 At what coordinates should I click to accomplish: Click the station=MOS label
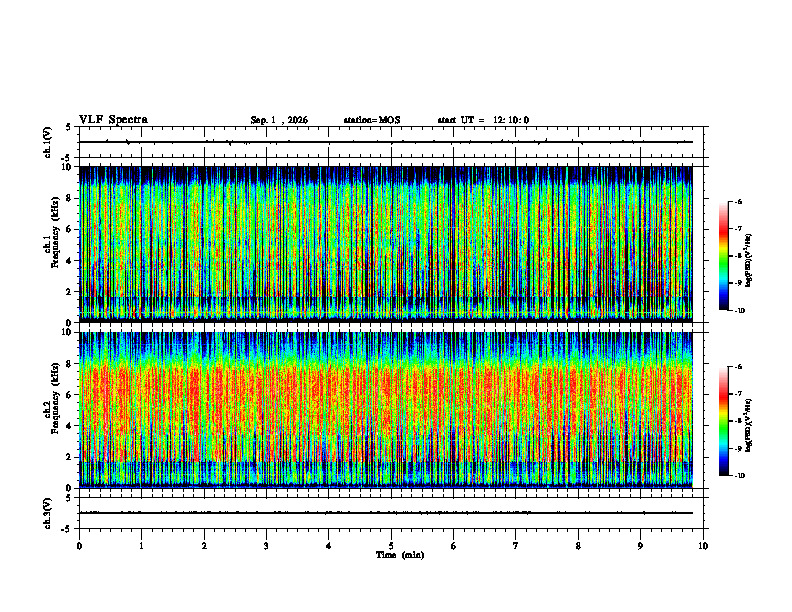click(x=372, y=120)
